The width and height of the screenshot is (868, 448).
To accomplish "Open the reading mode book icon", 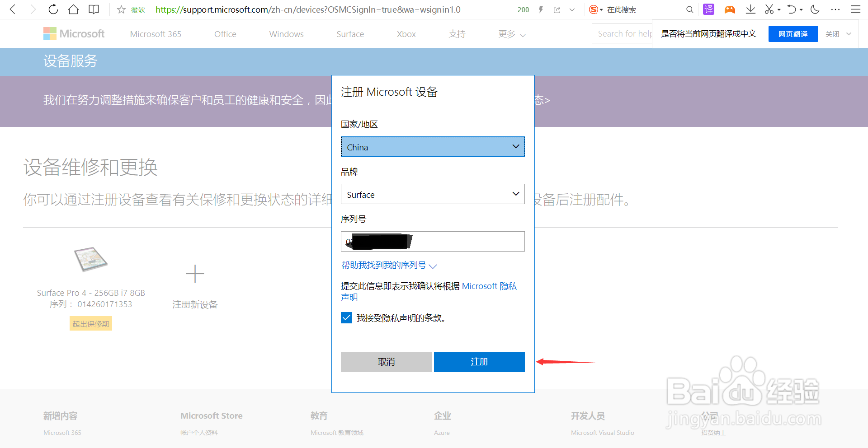I will [x=94, y=9].
